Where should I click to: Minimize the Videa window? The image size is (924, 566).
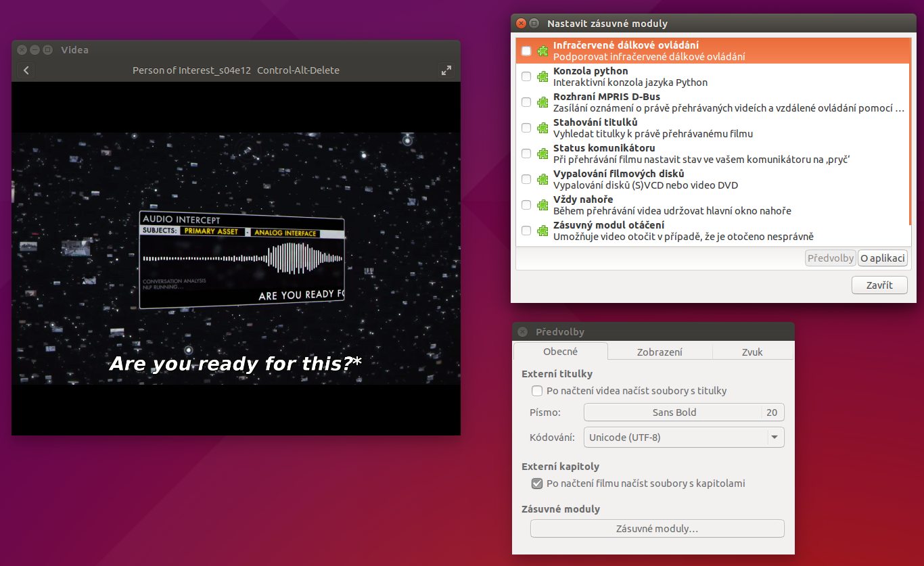35,50
